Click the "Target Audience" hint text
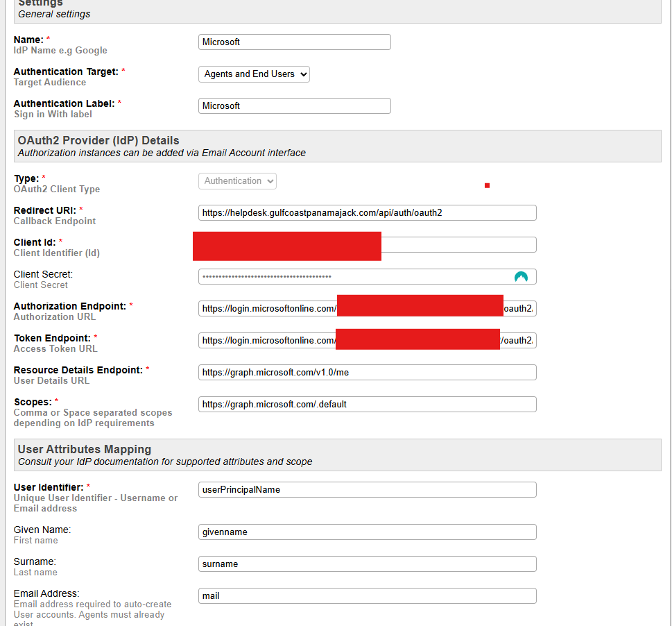672x626 pixels. pos(50,83)
